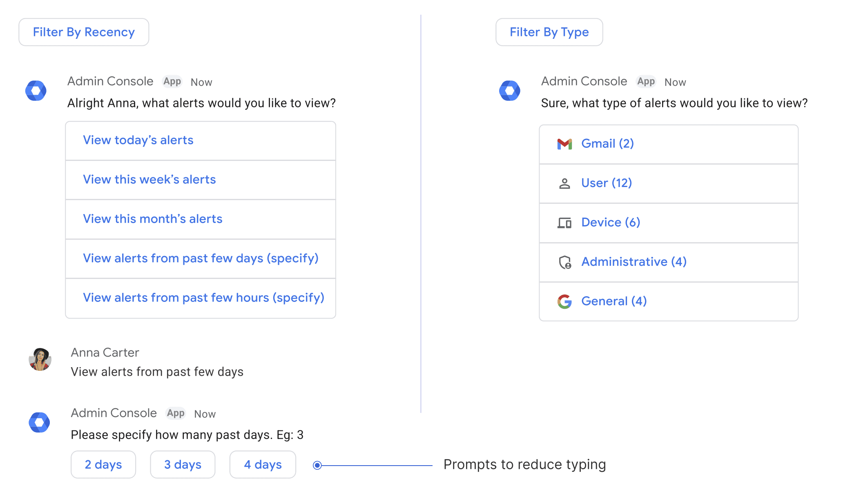Click Admin Console icon beside type question

(x=509, y=91)
